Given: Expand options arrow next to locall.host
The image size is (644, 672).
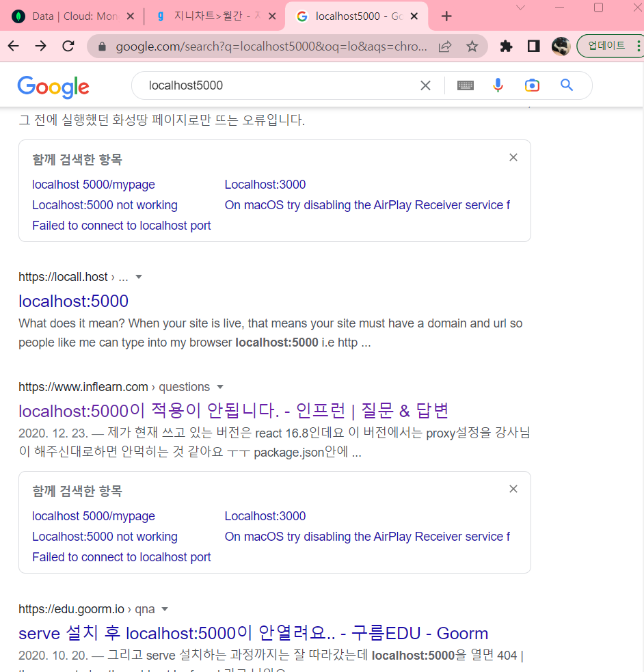Looking at the screenshot, I should [138, 278].
